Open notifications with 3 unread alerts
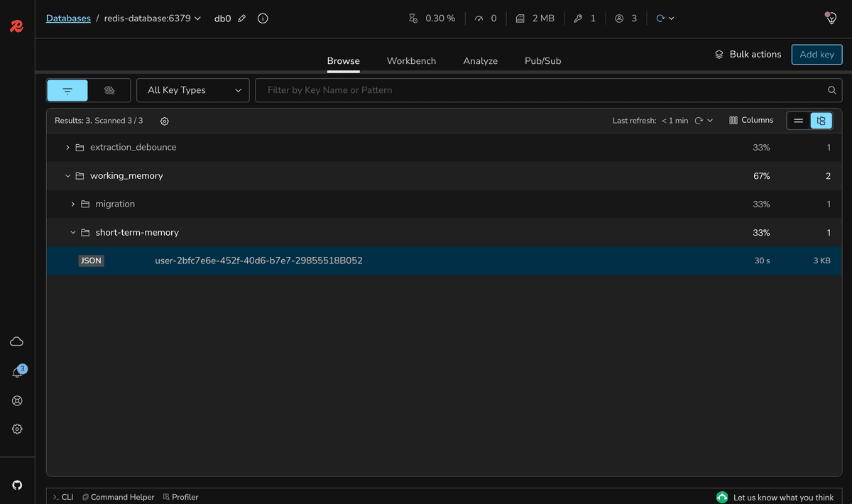The height and width of the screenshot is (504, 852). tap(17, 370)
